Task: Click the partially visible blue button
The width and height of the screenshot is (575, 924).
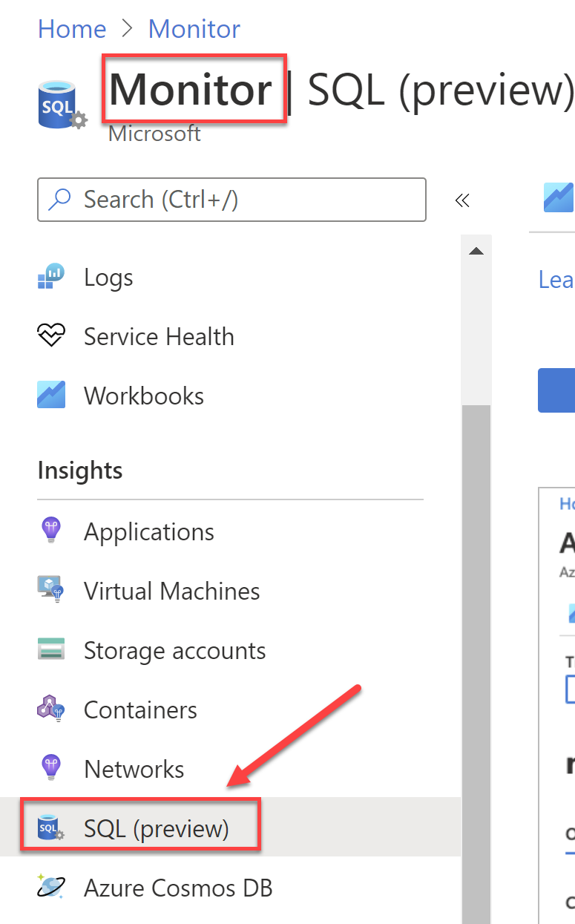Action: pos(556,390)
